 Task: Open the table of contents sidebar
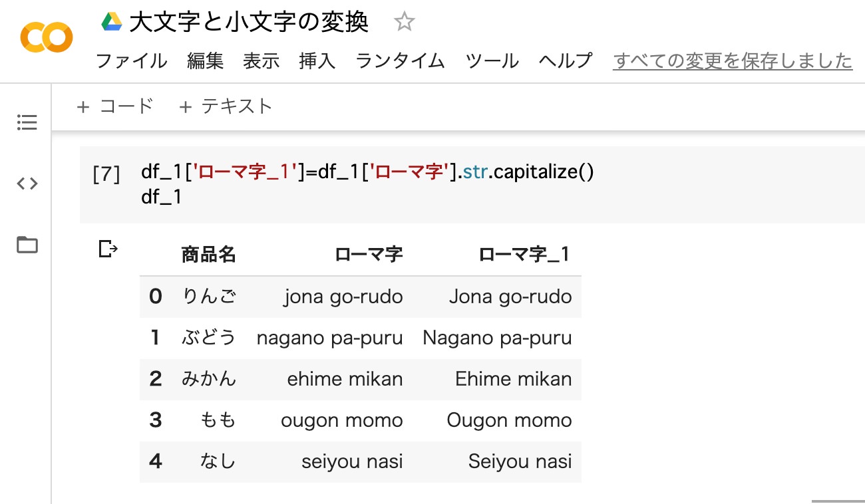click(x=27, y=122)
